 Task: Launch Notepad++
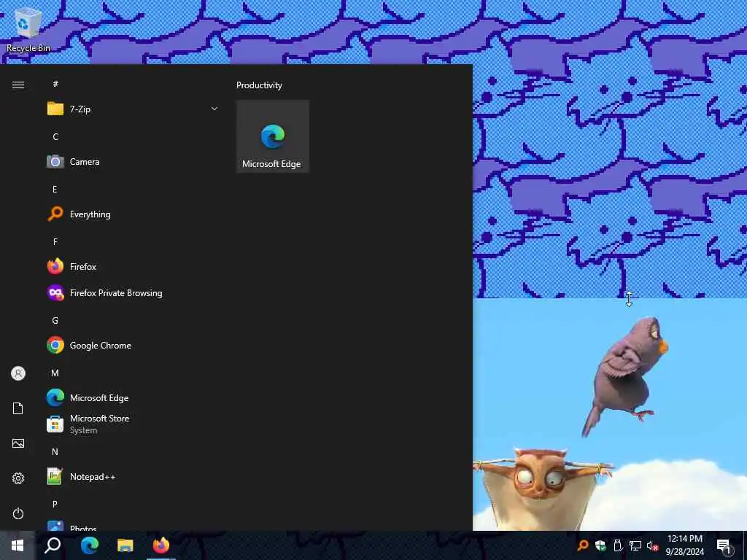[133, 477]
